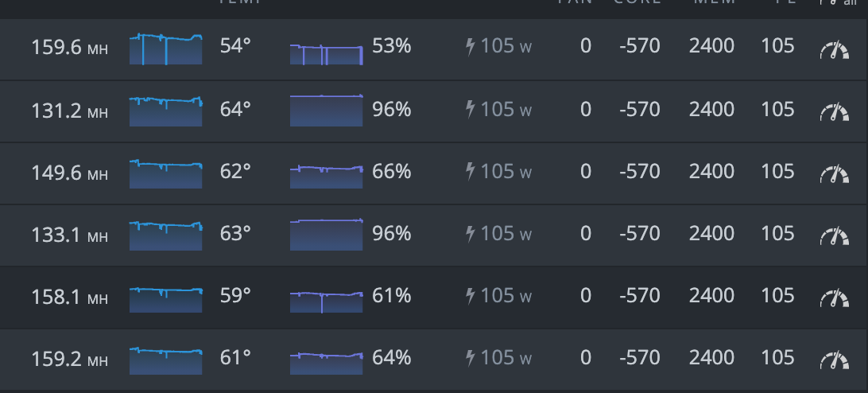Click the 149.6 MH hashrate value

(69, 173)
